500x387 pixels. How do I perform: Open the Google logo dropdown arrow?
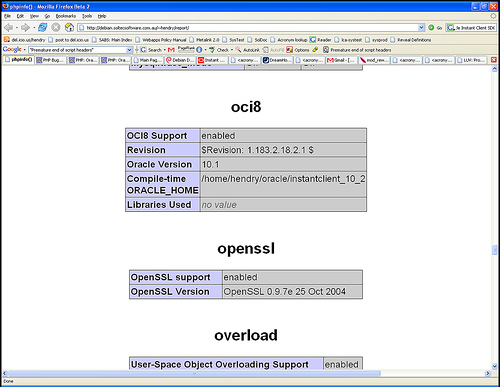pos(24,50)
